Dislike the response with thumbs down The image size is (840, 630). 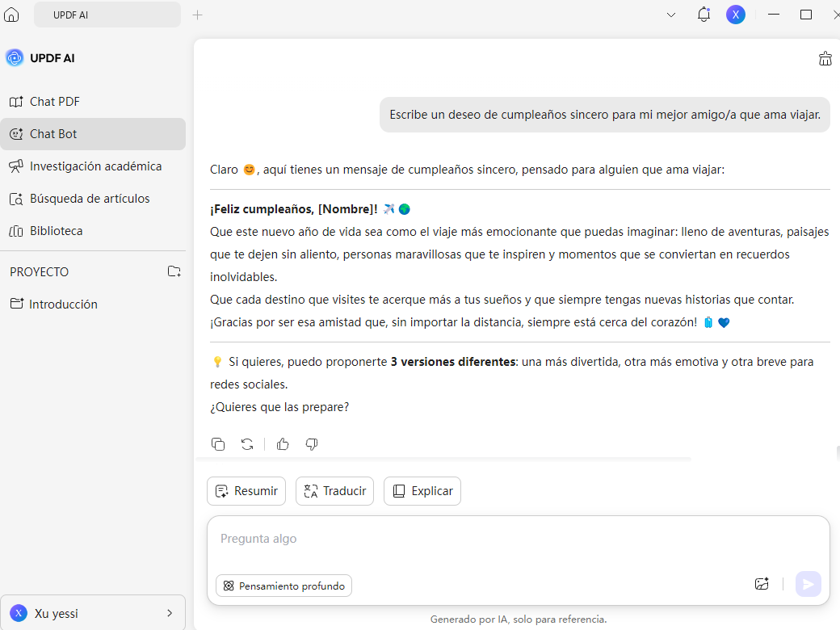[x=312, y=444]
